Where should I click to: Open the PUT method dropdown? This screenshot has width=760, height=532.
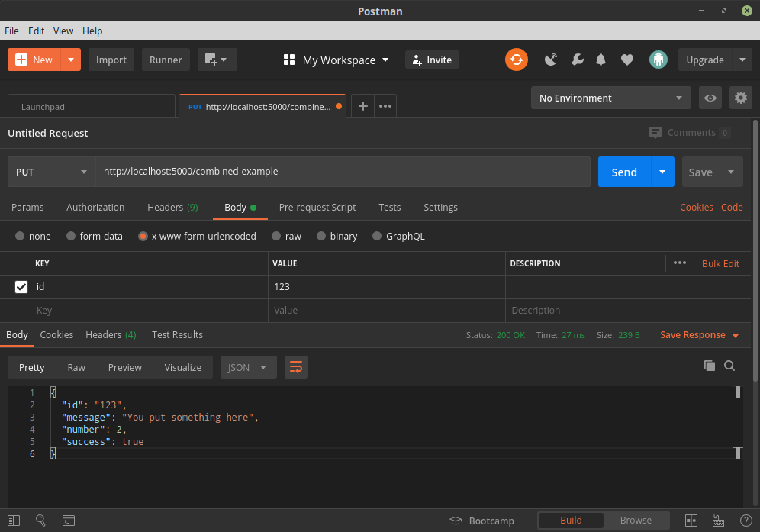51,172
